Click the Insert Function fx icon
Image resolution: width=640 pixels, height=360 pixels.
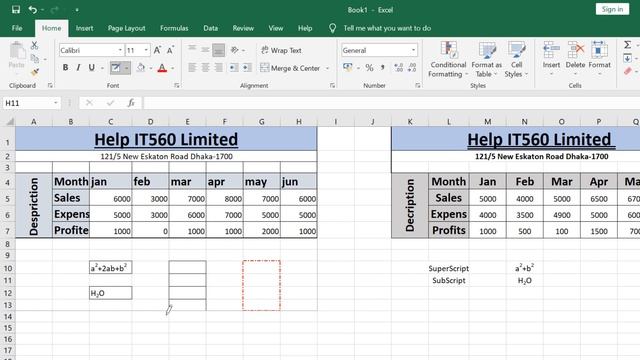point(131,103)
